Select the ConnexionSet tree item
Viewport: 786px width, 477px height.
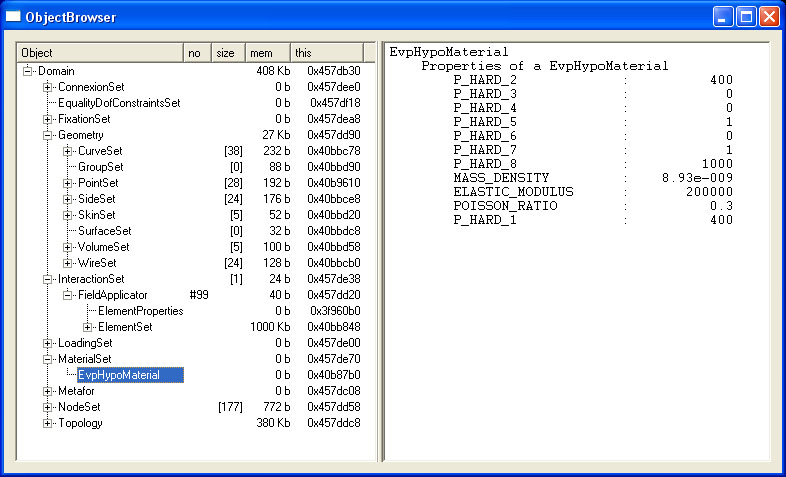click(91, 87)
